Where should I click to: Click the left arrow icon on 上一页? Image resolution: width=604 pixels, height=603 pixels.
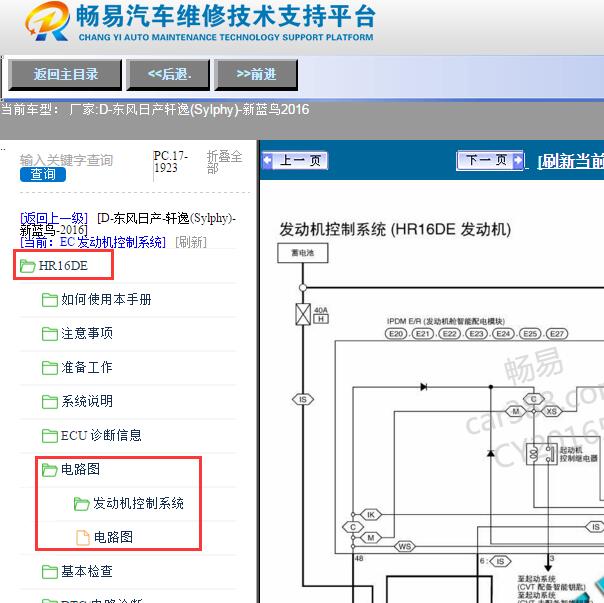tap(267, 161)
